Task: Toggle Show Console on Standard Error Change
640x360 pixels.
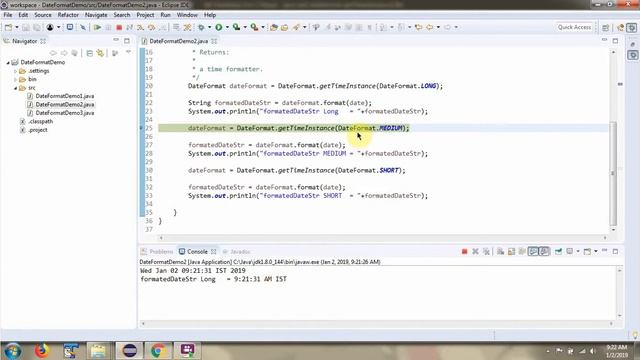Action: pyautogui.click(x=544, y=251)
